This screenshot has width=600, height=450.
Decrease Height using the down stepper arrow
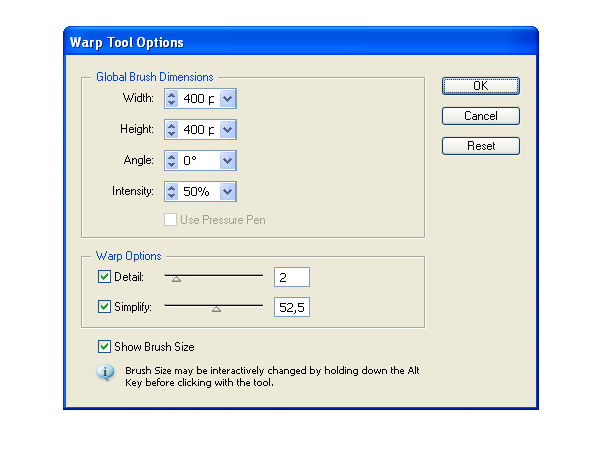click(172, 134)
